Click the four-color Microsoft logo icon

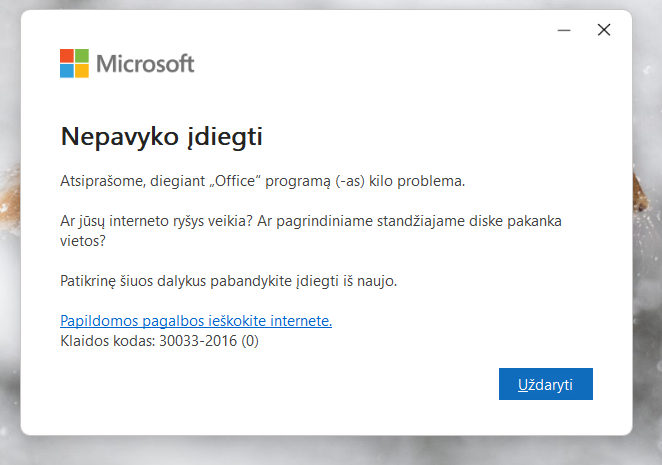(x=74, y=63)
